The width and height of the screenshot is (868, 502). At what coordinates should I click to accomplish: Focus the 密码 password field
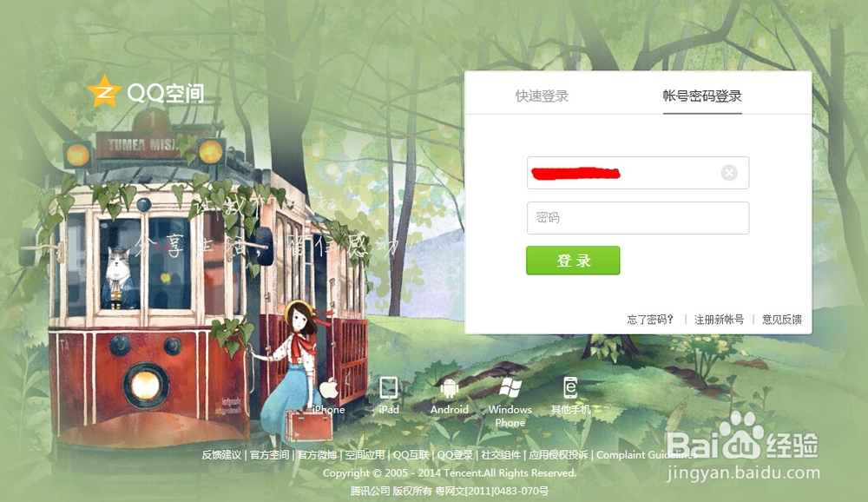[638, 218]
